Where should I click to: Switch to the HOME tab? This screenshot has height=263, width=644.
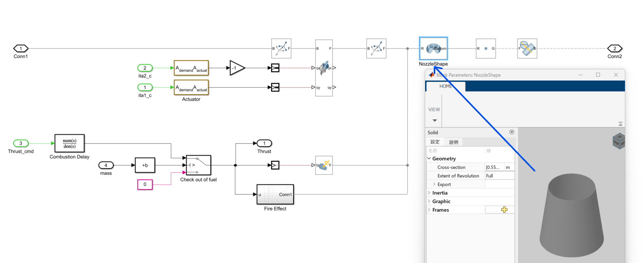[446, 86]
